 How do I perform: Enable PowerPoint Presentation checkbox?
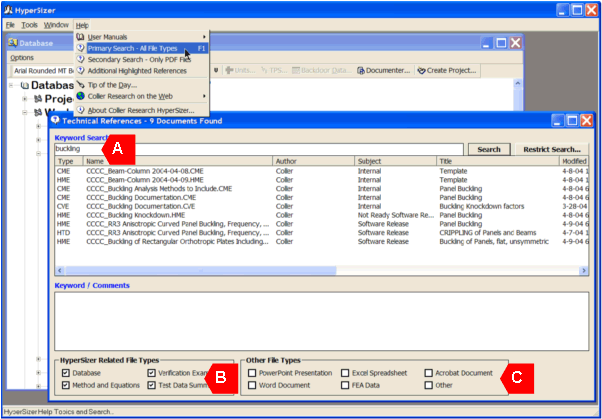click(252, 373)
